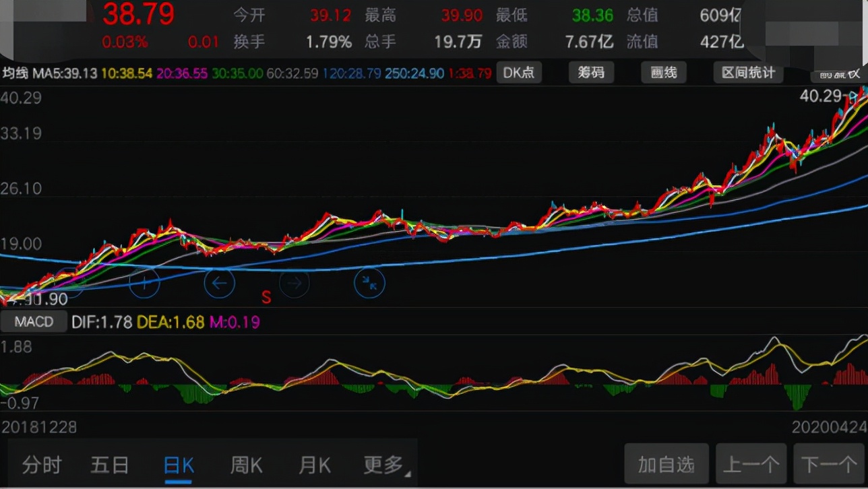Click the start date 20181228 below the indicator

click(x=38, y=427)
